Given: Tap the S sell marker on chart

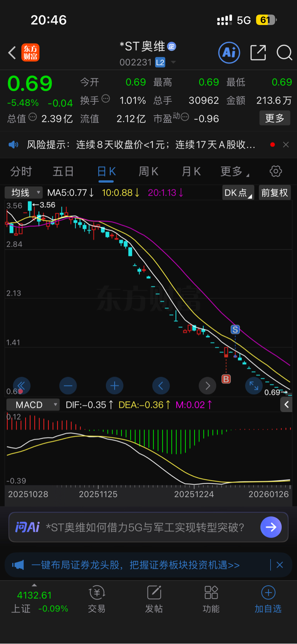Looking at the screenshot, I should pos(235,330).
